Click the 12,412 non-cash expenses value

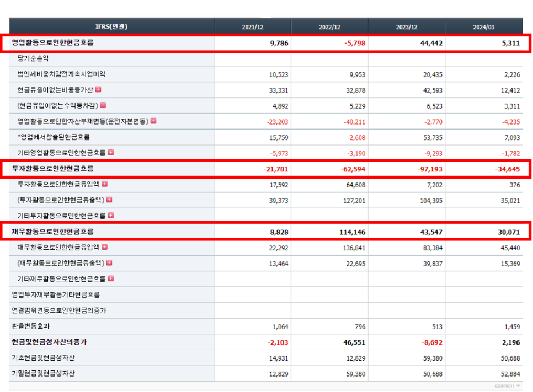510,90
